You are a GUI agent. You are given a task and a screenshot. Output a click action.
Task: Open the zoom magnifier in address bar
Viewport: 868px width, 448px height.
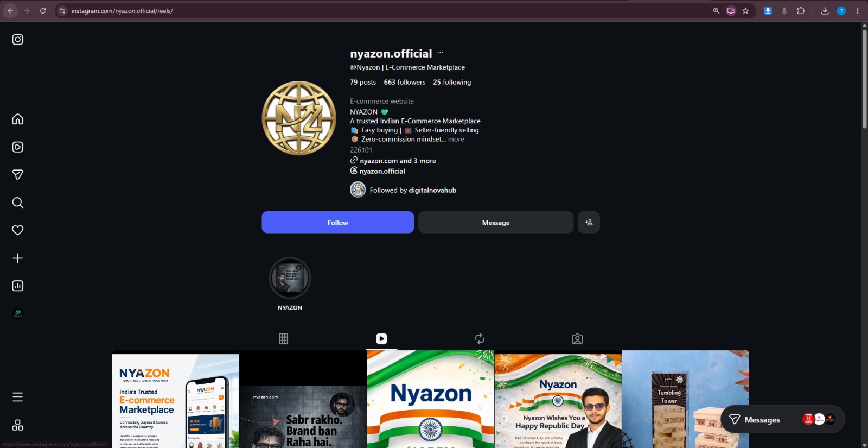point(716,11)
